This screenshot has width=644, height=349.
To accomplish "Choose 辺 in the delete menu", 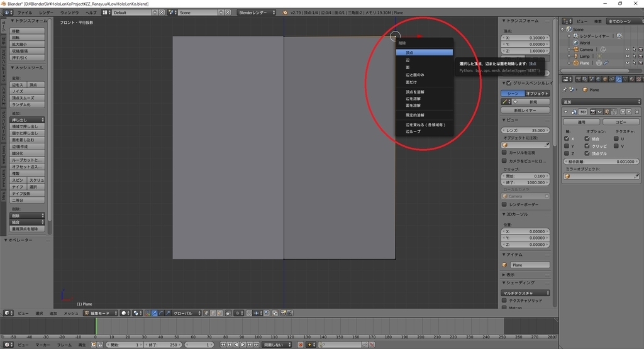I will [425, 60].
